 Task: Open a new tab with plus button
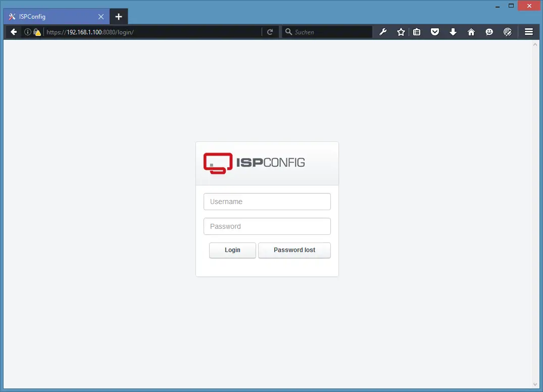click(x=119, y=17)
